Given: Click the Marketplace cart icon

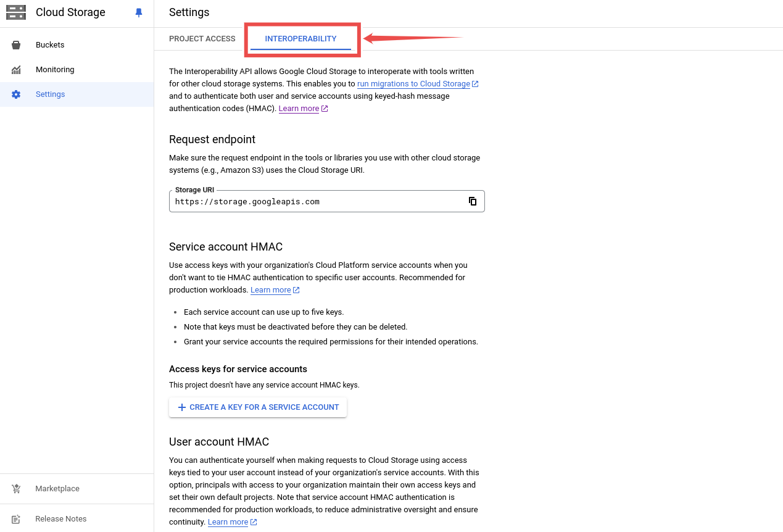Looking at the screenshot, I should click(16, 489).
